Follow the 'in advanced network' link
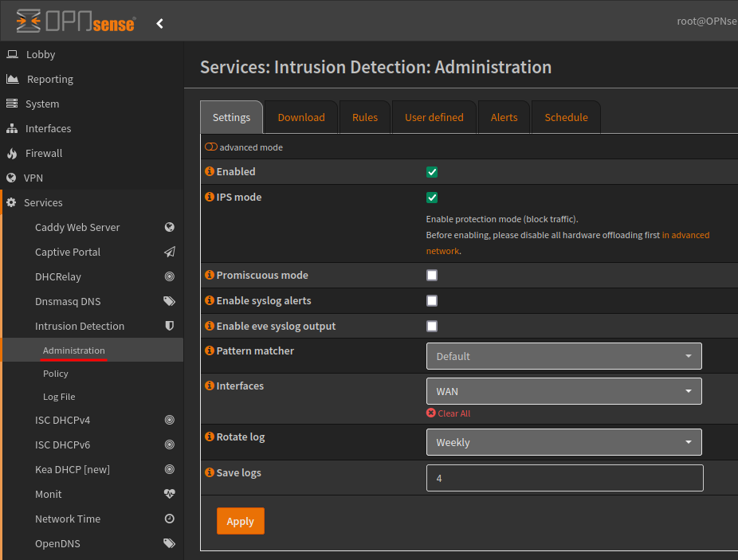The height and width of the screenshot is (560, 738). tap(685, 235)
